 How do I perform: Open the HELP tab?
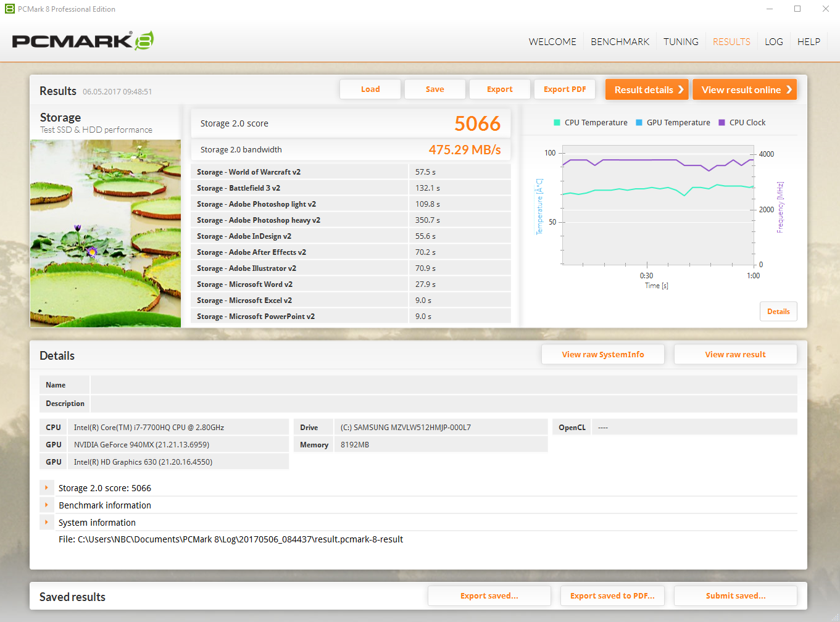pos(809,42)
